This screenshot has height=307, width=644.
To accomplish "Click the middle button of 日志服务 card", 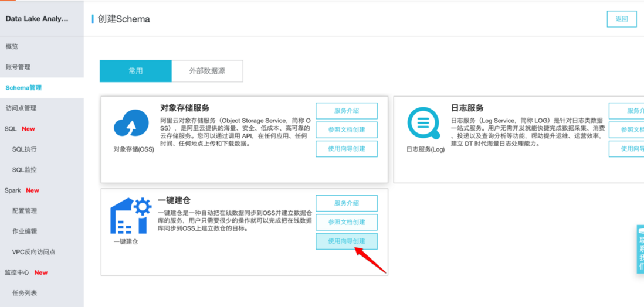I will coord(626,129).
